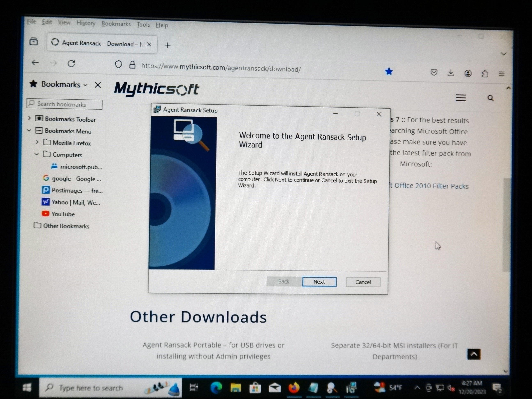Expand the Mozilla Firefox bookmark folder
This screenshot has width=532, height=399.
click(x=37, y=142)
